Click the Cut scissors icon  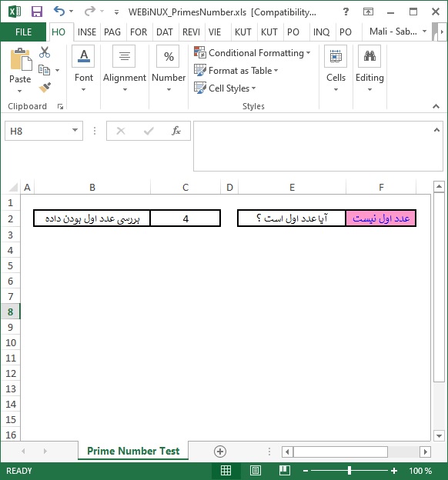click(x=45, y=52)
